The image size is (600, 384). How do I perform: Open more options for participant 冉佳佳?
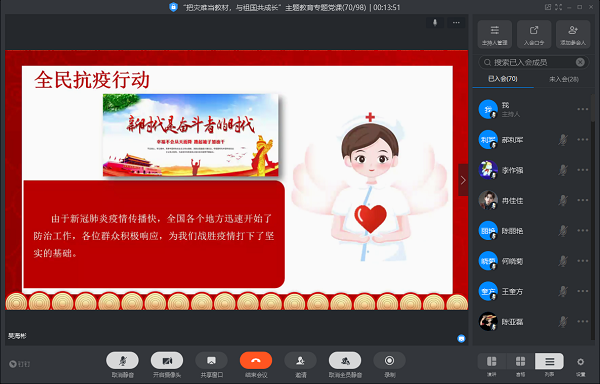pos(583,200)
